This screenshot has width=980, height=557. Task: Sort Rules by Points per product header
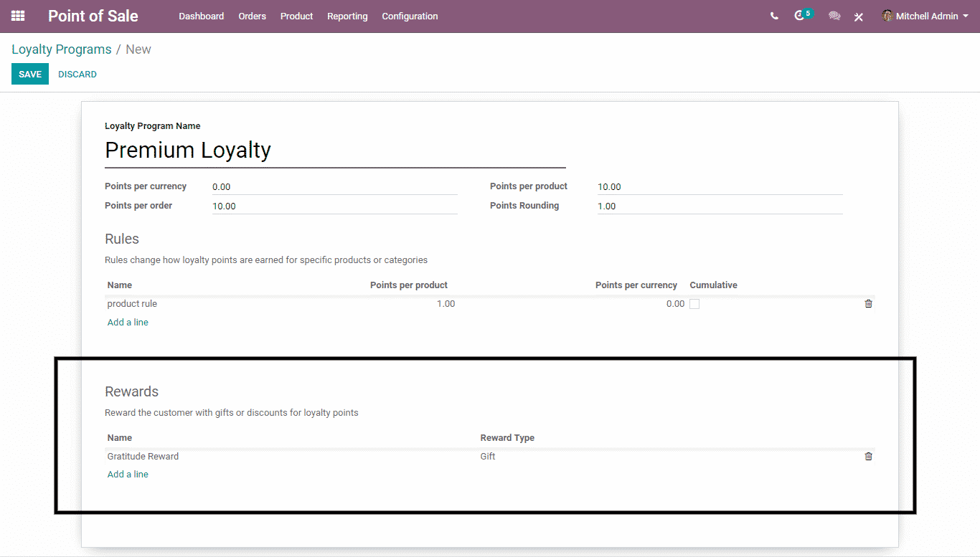(x=409, y=285)
